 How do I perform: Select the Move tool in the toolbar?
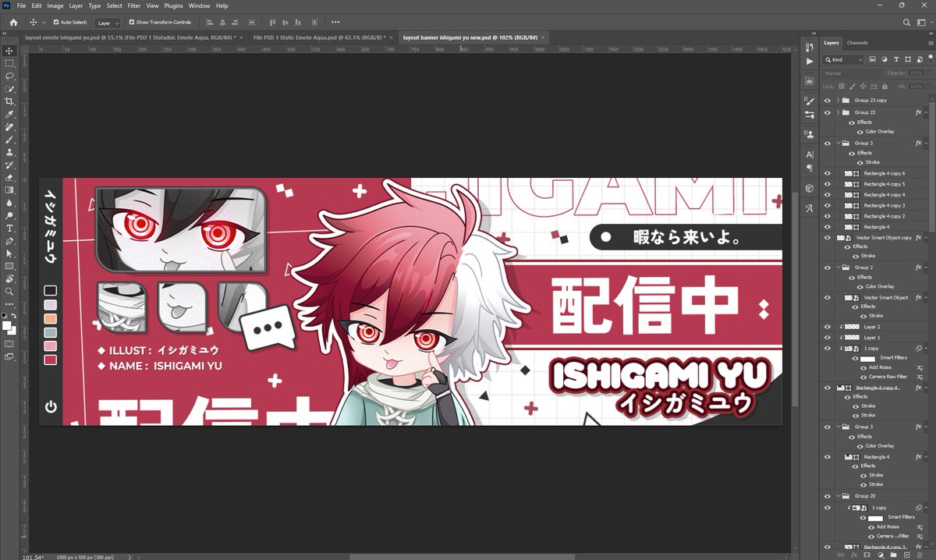pos(9,51)
